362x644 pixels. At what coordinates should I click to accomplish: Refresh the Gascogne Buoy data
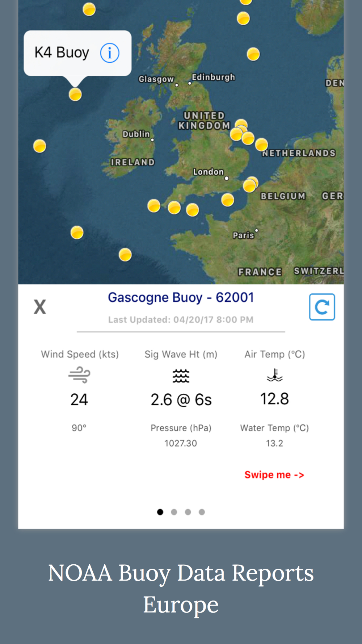point(322,307)
